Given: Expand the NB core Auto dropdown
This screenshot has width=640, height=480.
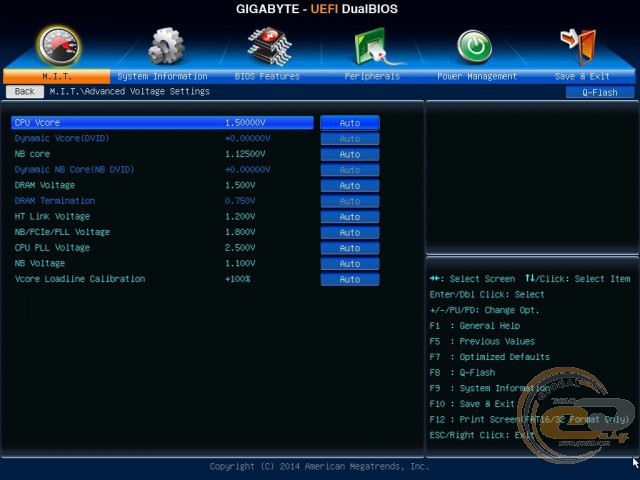Looking at the screenshot, I should pos(350,155).
